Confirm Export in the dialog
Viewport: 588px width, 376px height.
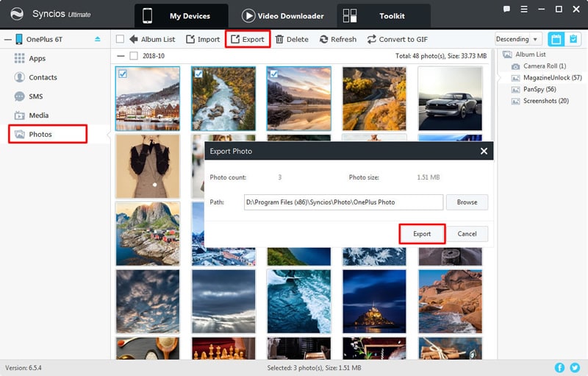click(422, 233)
